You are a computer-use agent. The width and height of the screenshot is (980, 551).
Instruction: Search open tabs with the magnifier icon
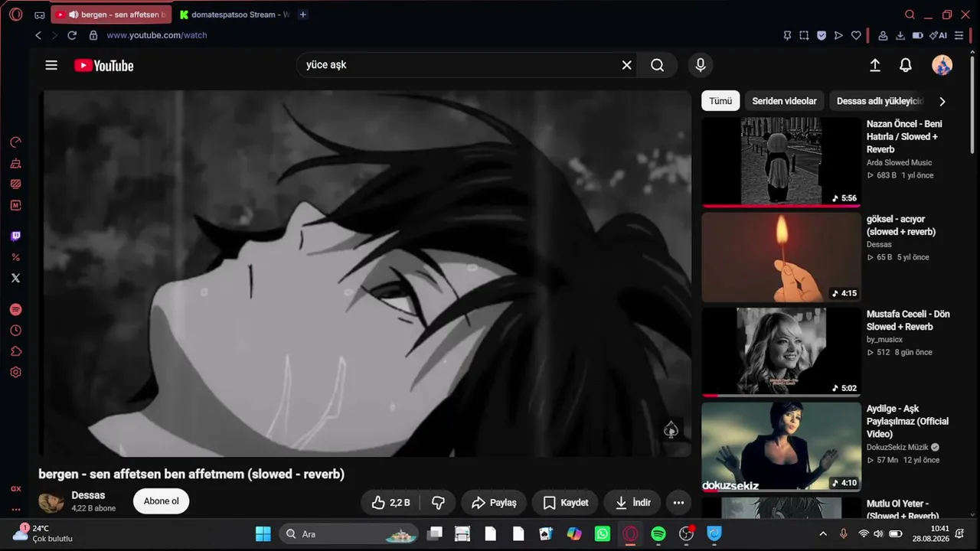[x=910, y=15]
